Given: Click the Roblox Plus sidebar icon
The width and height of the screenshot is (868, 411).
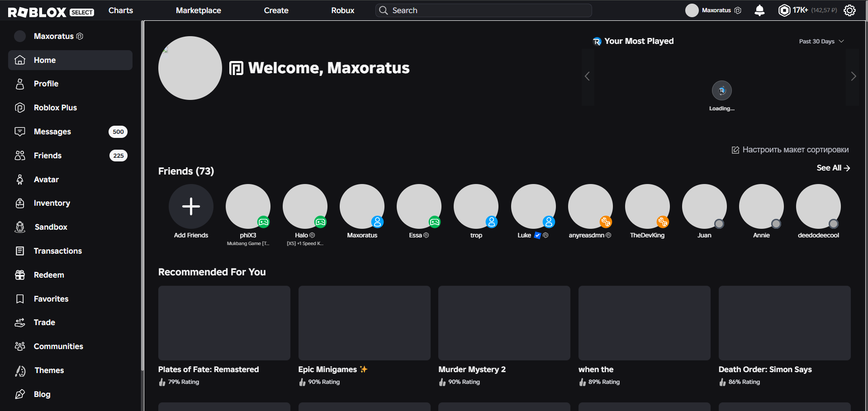Looking at the screenshot, I should pyautogui.click(x=20, y=108).
